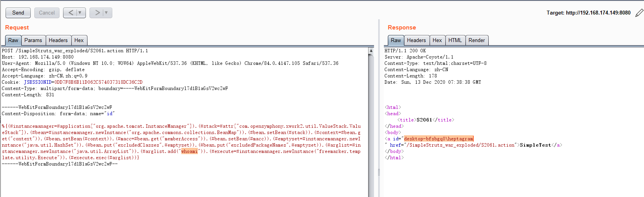This screenshot has height=197, width=644.
Task: Click the Request heading
Action: pyautogui.click(x=17, y=28)
